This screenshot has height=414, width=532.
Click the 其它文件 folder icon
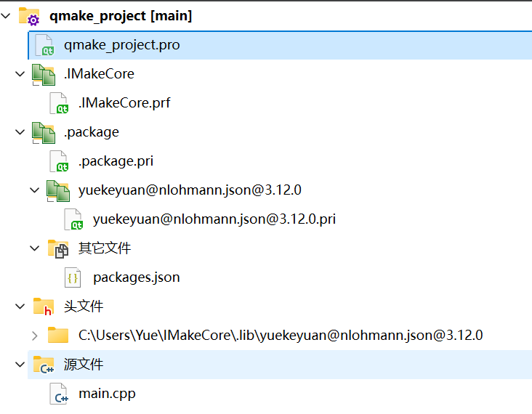[57, 248]
